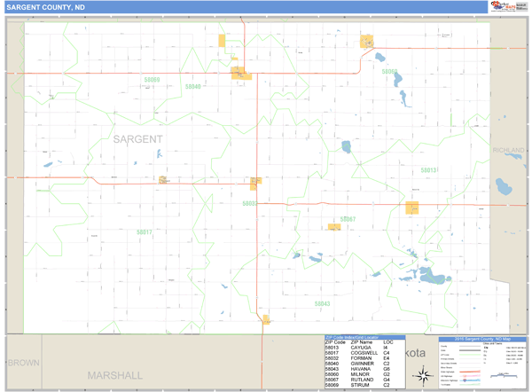Click the BROWN county label
The height and width of the screenshot is (392, 532).
[24, 363]
